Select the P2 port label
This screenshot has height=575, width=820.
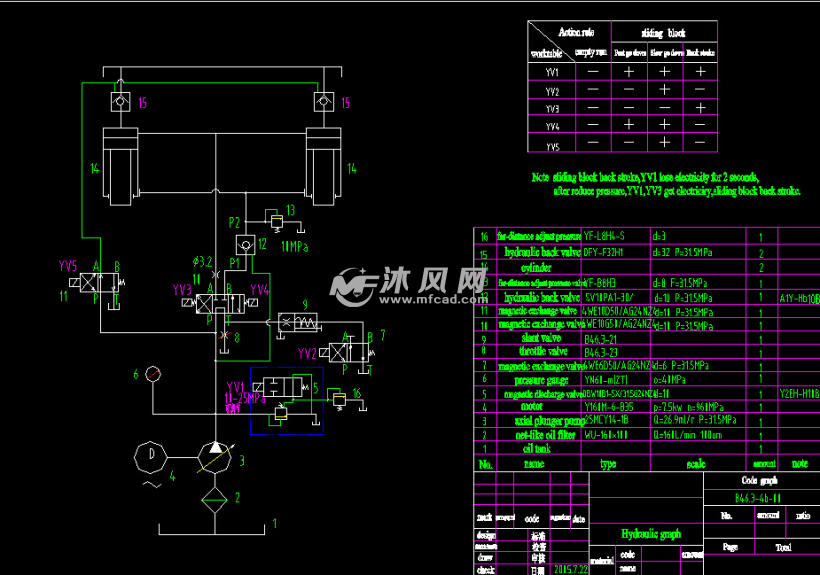pyautogui.click(x=234, y=223)
